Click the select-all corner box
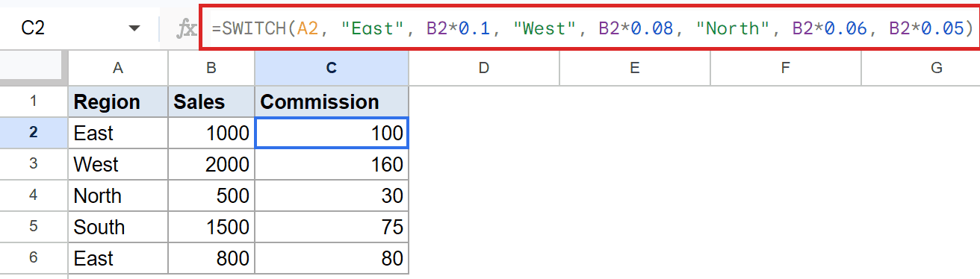 tap(34, 68)
